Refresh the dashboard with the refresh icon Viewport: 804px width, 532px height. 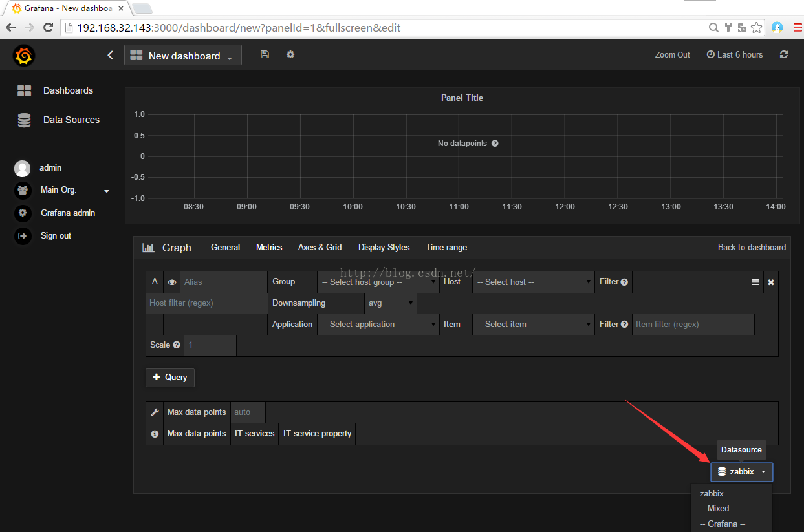(784, 55)
